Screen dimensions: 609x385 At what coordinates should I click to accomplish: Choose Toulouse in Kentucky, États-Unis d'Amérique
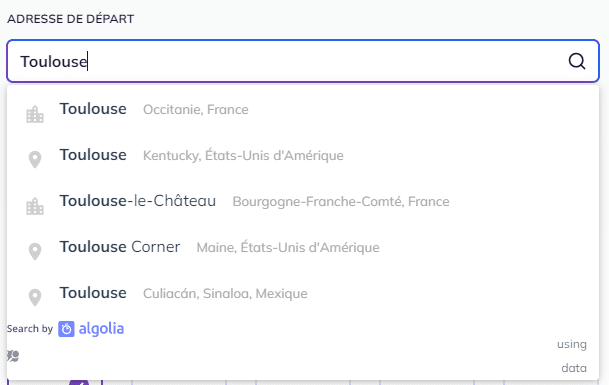(x=303, y=155)
